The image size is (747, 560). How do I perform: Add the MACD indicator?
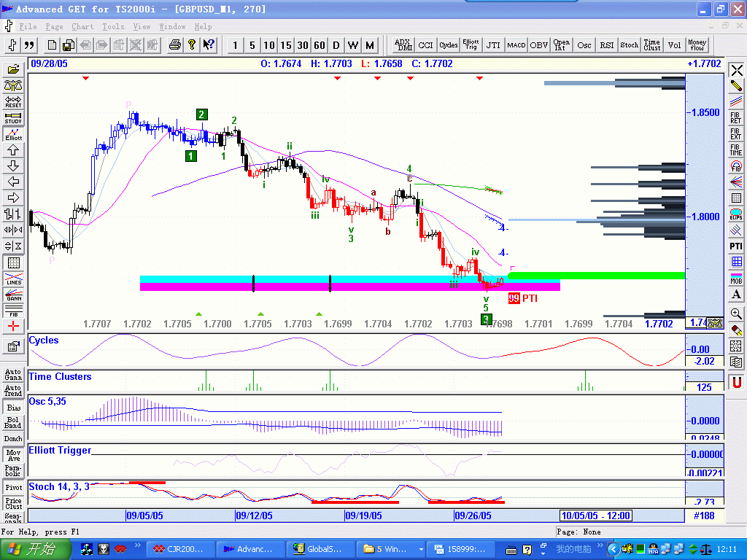516,45
